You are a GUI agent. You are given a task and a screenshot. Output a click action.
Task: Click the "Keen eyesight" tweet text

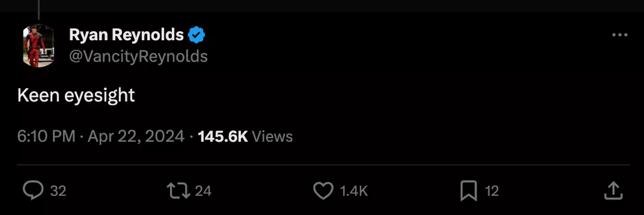coord(76,95)
